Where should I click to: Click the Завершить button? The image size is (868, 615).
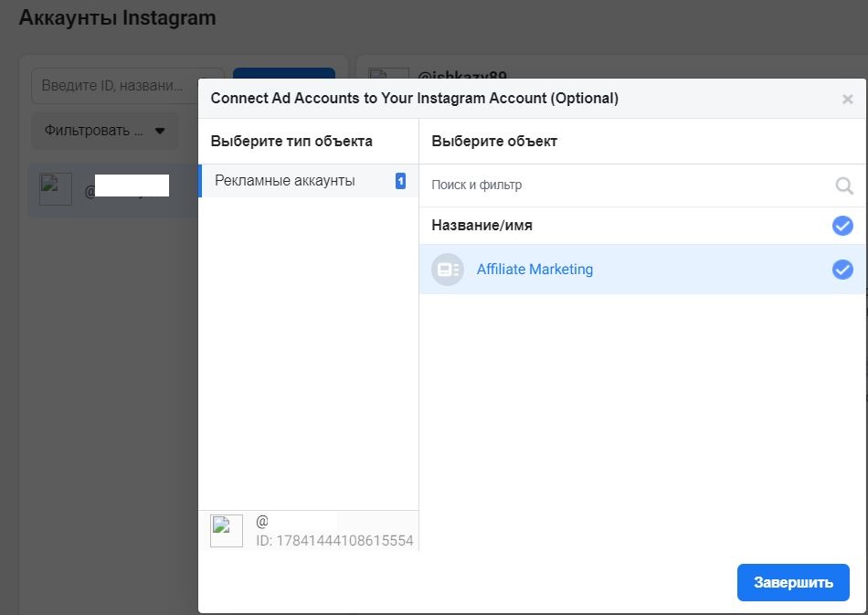pyautogui.click(x=793, y=582)
